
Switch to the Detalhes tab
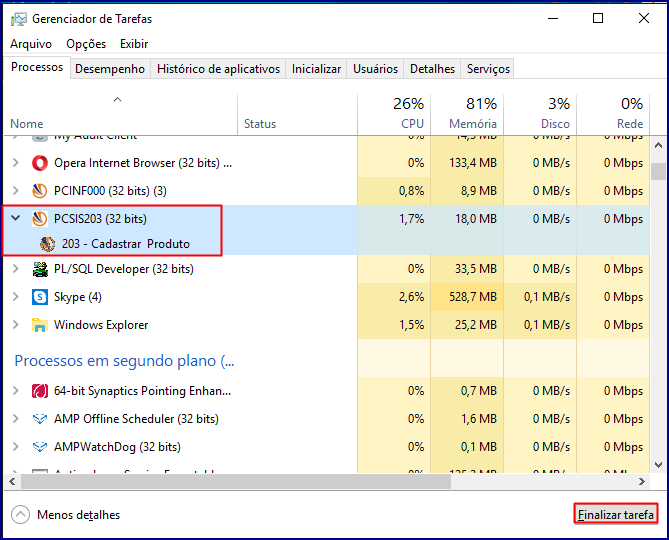click(x=432, y=69)
